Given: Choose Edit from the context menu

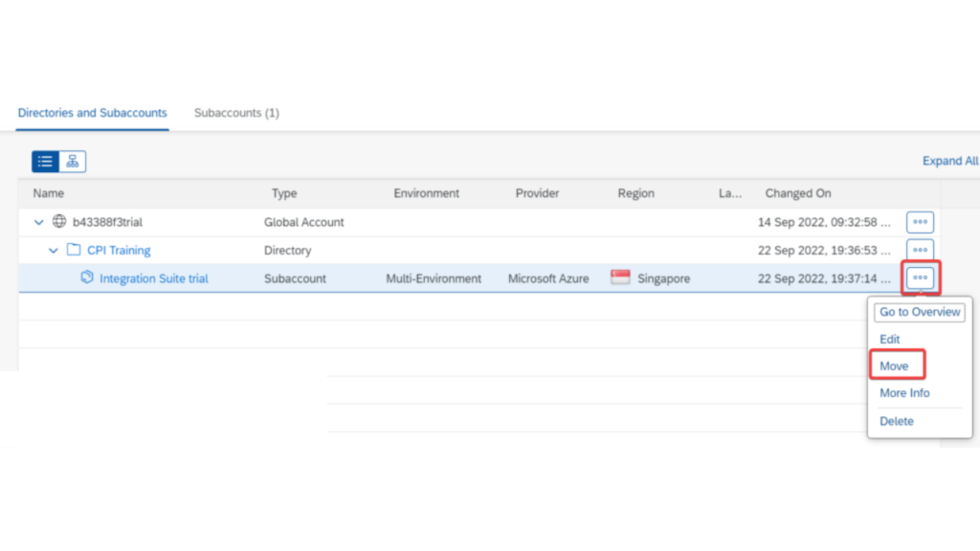Looking at the screenshot, I should 889,340.
